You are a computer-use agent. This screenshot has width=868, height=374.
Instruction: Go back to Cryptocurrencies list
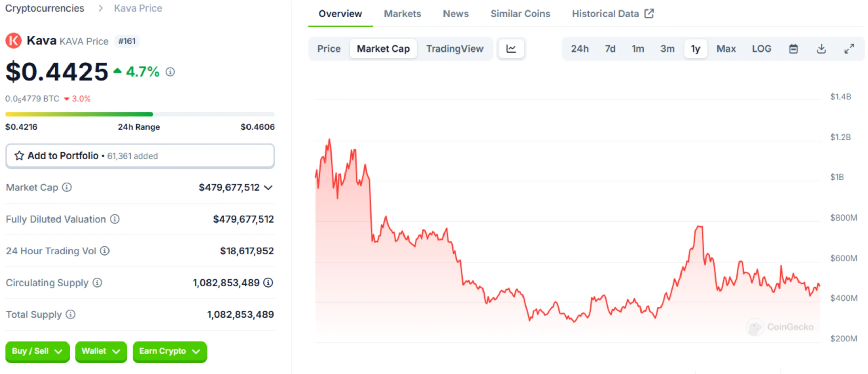click(44, 8)
